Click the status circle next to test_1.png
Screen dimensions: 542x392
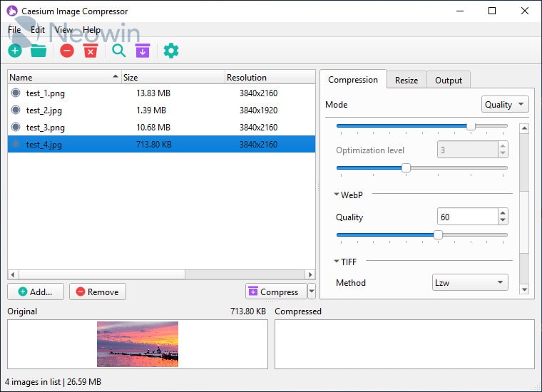(16, 93)
